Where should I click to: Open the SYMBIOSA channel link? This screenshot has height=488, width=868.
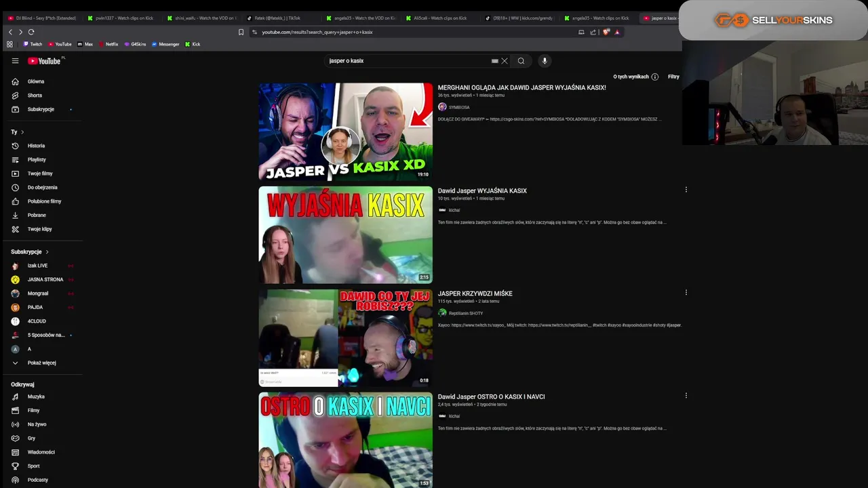tap(459, 107)
